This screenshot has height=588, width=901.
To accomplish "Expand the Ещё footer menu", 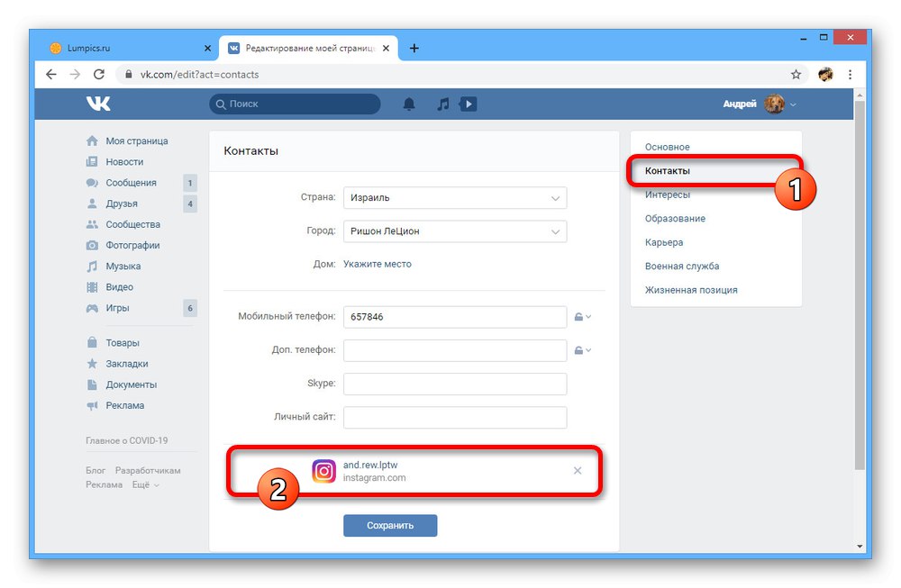I will coord(146,484).
